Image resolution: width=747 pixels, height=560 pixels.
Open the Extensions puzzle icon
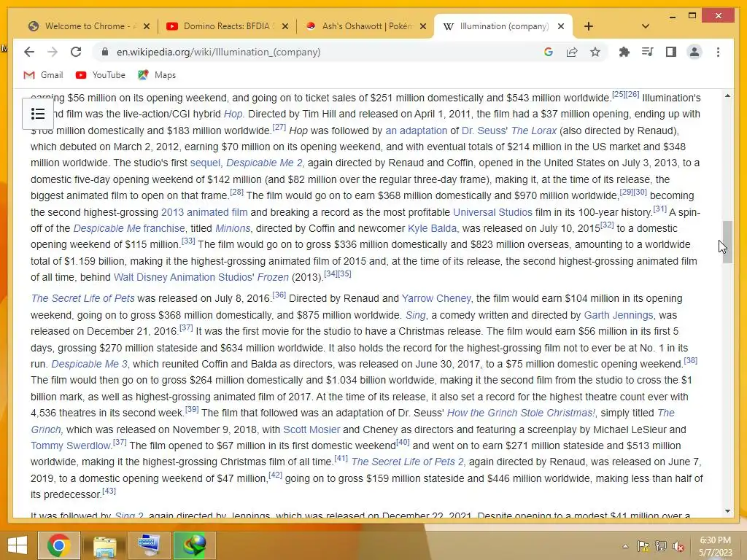[624, 52]
